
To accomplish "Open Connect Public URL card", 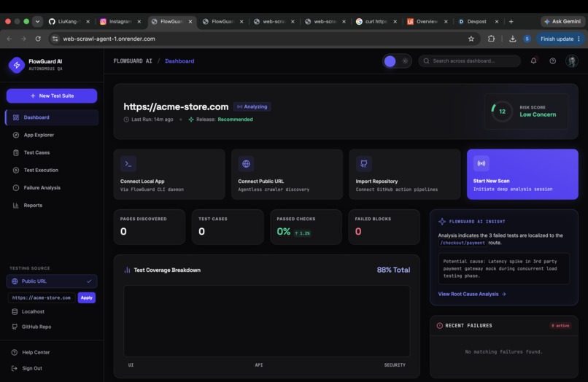I will click(287, 174).
